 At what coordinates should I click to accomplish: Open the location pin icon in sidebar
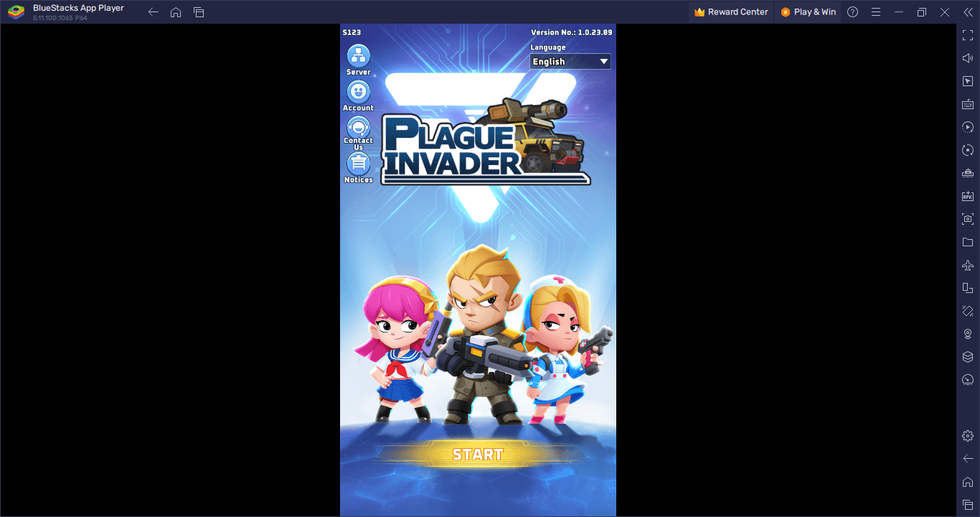coord(968,334)
